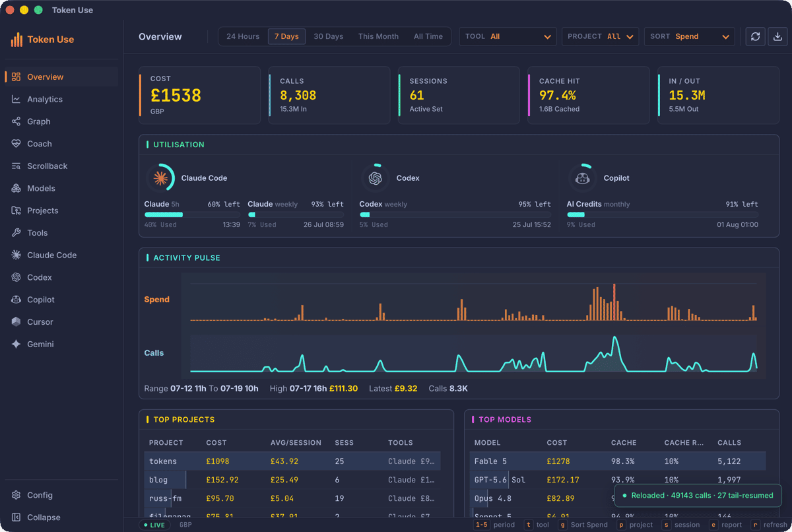Click the Scrollback icon in the sidebar
Image resolution: width=792 pixels, height=532 pixels.
[16, 166]
